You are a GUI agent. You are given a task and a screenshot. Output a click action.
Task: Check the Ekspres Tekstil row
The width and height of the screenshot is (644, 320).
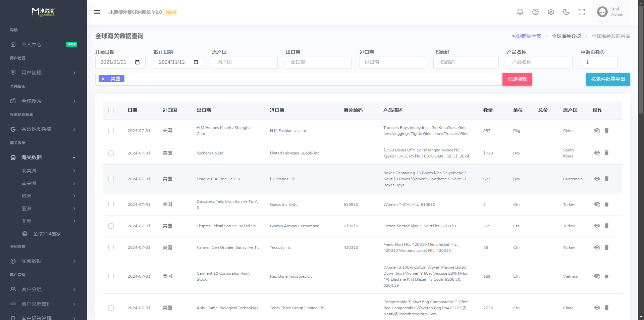coord(111,226)
